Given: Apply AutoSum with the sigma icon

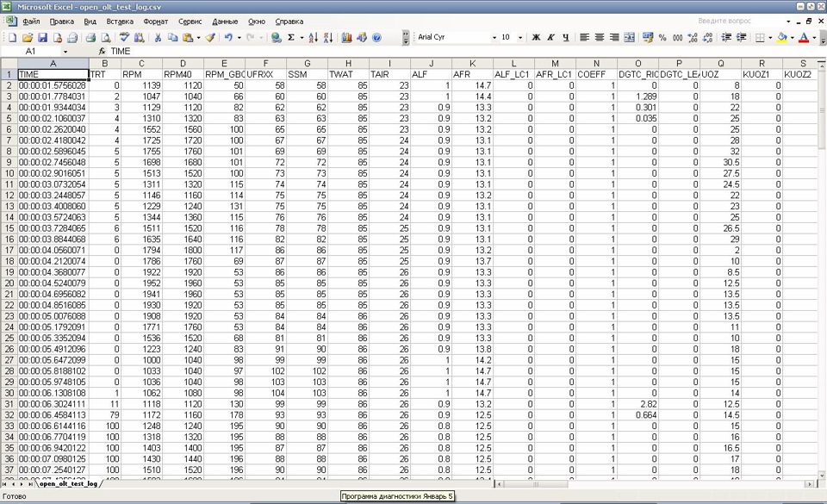Looking at the screenshot, I should coord(290,37).
